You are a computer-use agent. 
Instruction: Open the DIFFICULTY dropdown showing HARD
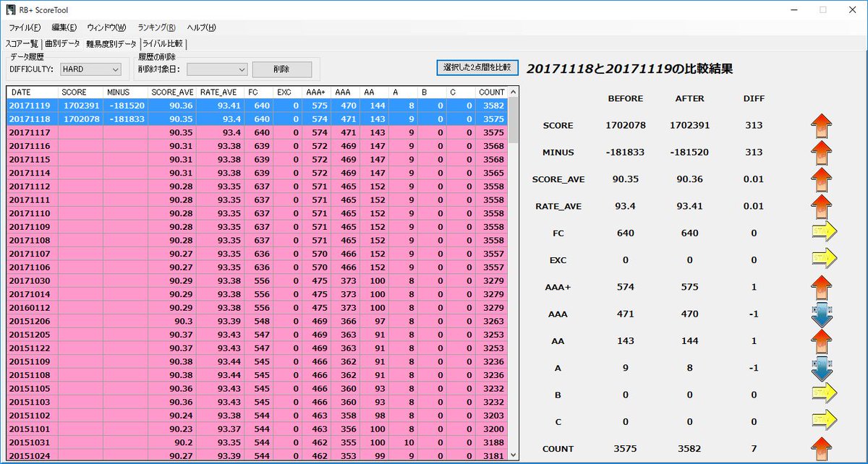(x=90, y=69)
